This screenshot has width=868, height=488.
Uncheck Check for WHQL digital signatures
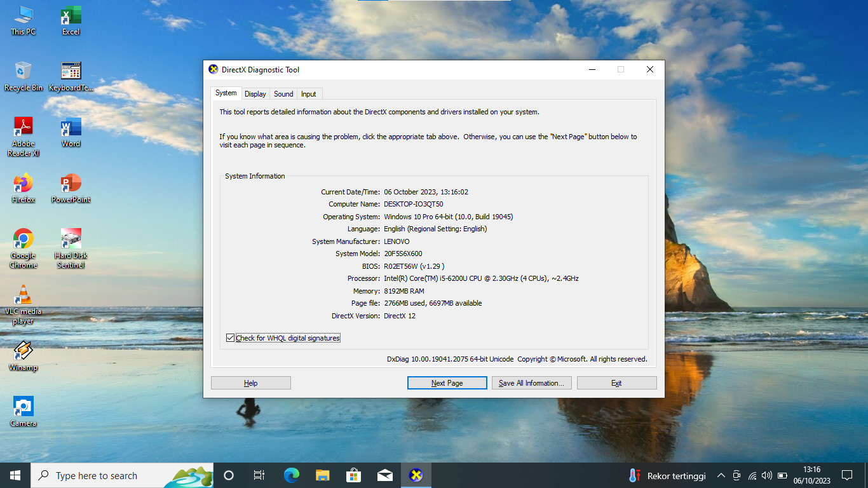[231, 338]
